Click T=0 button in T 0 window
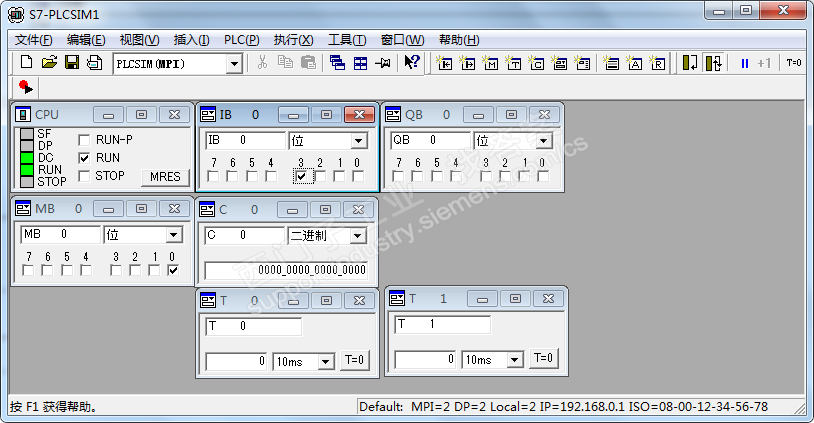The image size is (814, 423). 355,360
